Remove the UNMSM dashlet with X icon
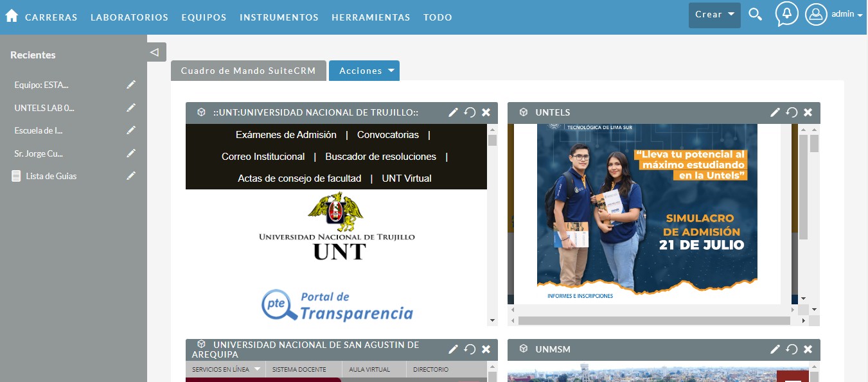Viewport: 868px width, 382px height. [x=808, y=349]
